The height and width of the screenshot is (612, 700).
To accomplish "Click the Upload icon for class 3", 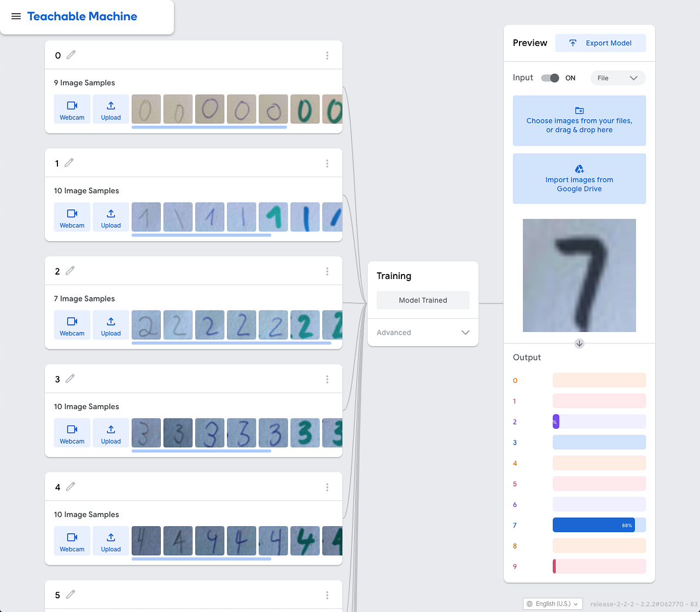I will point(110,433).
